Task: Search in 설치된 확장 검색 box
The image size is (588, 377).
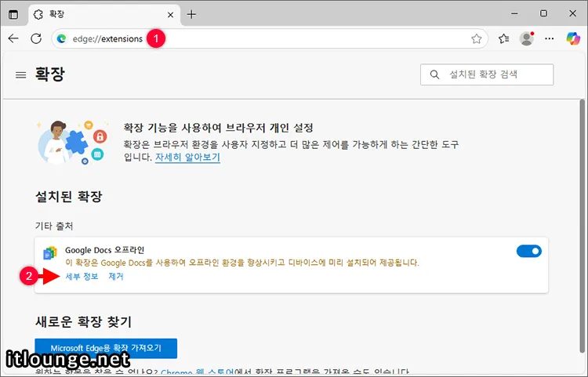Action: 487,74
